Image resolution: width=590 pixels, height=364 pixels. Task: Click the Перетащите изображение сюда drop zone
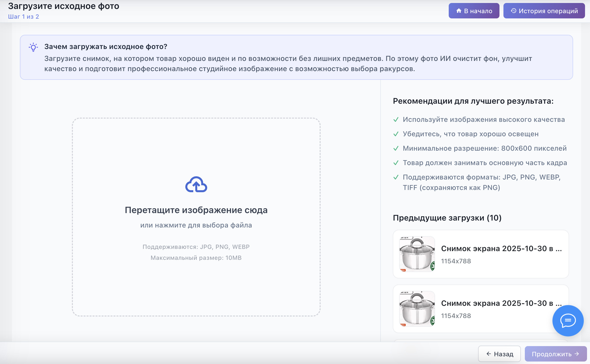[196, 210]
